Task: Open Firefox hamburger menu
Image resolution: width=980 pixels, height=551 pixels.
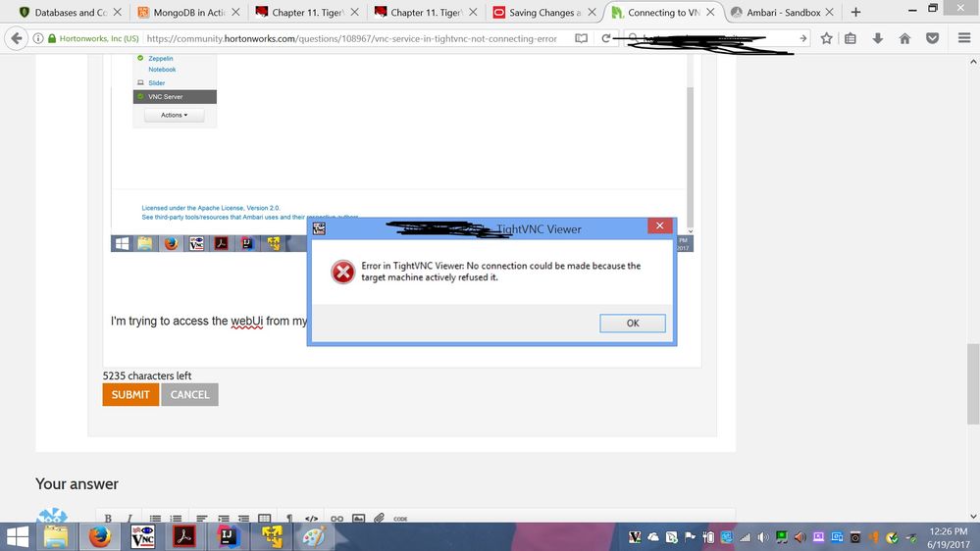Action: coord(963,38)
